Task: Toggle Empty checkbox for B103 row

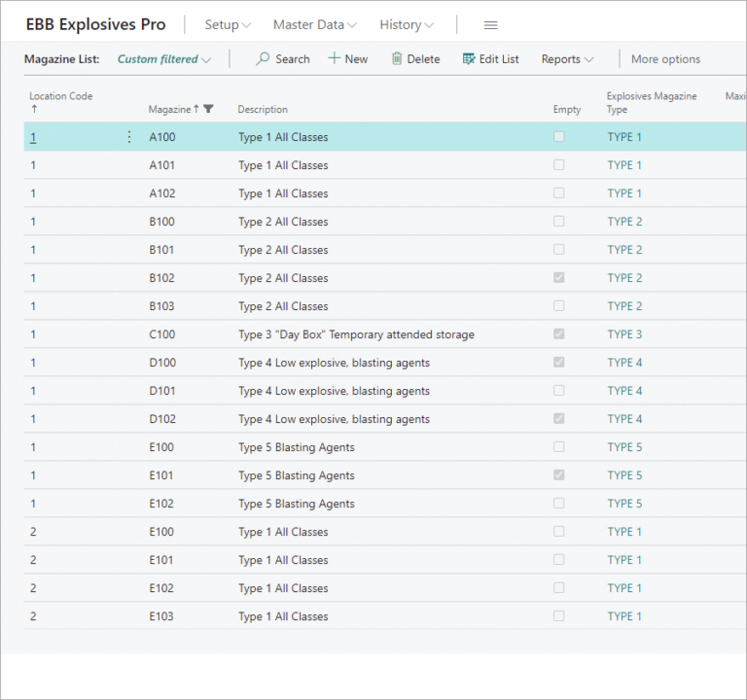Action: click(559, 305)
